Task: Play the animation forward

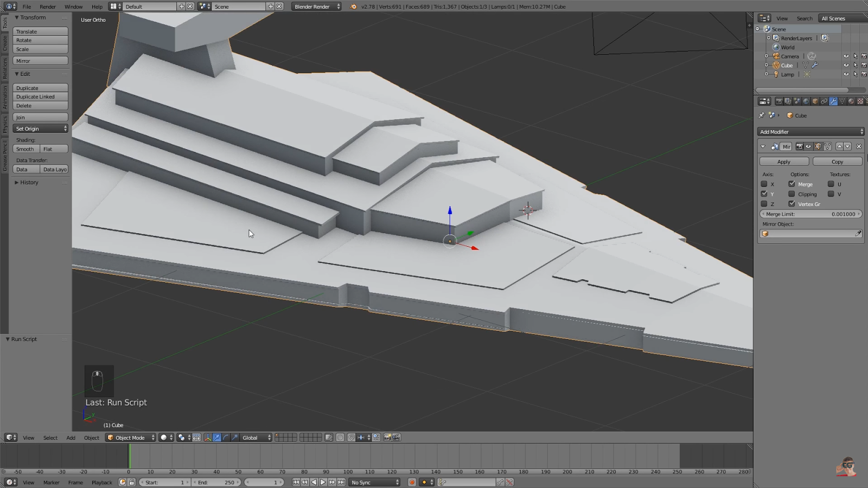Action: tap(323, 482)
